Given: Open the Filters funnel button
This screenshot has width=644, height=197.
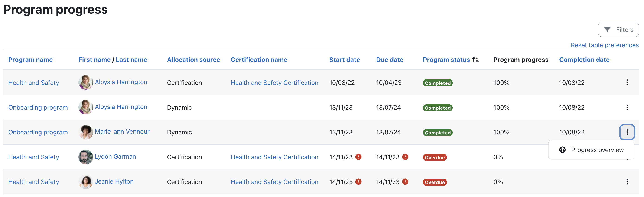Looking at the screenshot, I should [x=618, y=29].
